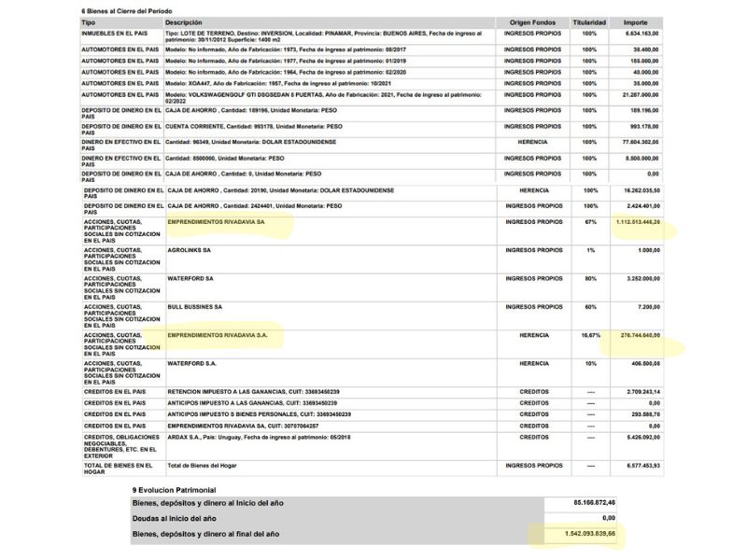Select "EMPRENDIMIENTOS RIVADAVIA SA, CUIT: 30707064257" description
This screenshot has width=747, height=560.
(x=243, y=426)
